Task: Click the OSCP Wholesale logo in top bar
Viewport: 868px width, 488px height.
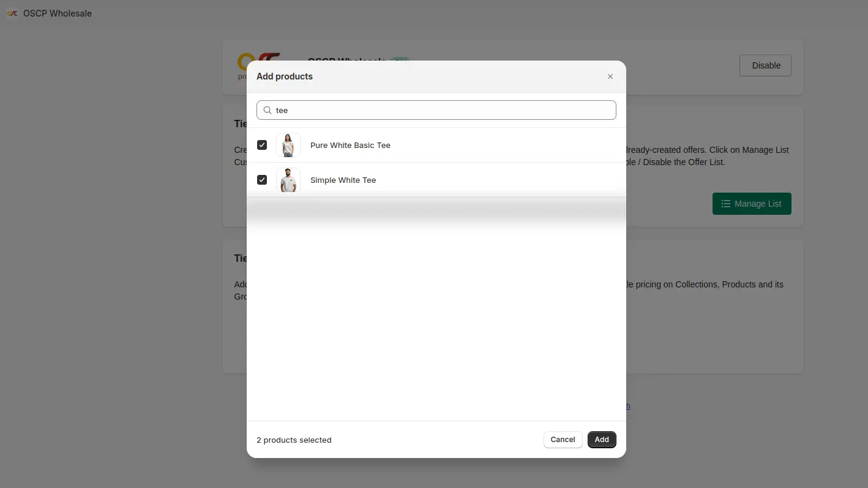Action: (x=12, y=13)
